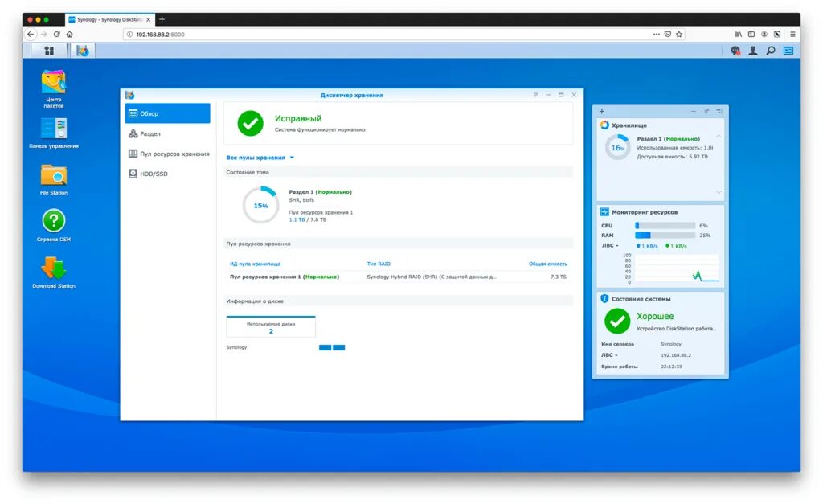Select Обзор in Storage Manager sidebar
The image size is (823, 504).
point(167,113)
